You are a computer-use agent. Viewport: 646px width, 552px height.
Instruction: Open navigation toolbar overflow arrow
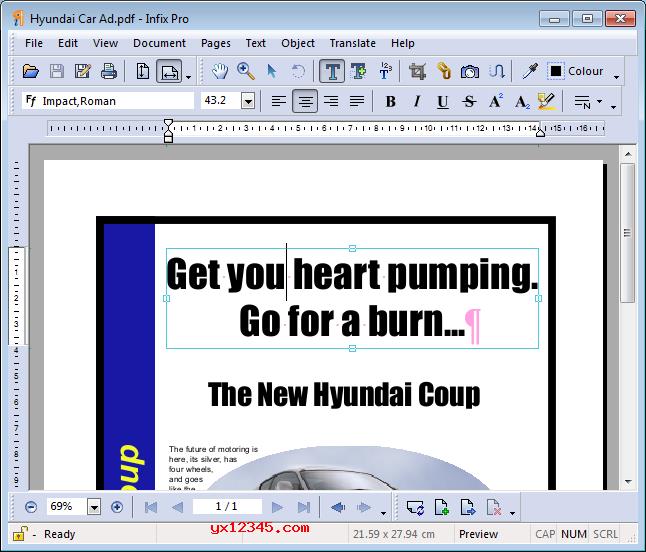383,513
